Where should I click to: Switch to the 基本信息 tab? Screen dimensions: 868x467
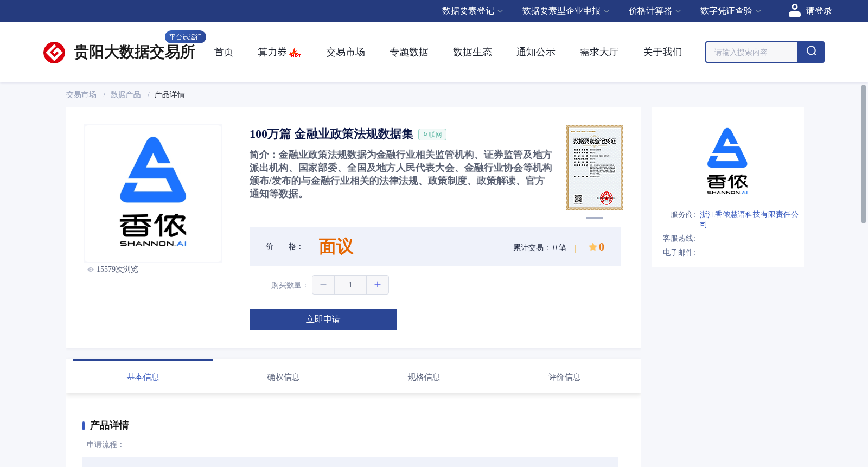point(143,377)
